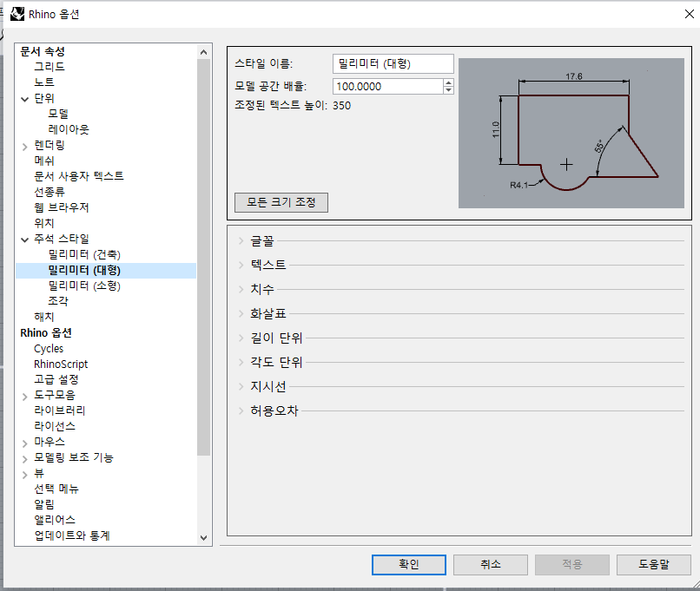Click the dimension style preview image
The width and height of the screenshot is (700, 591).
click(571, 133)
